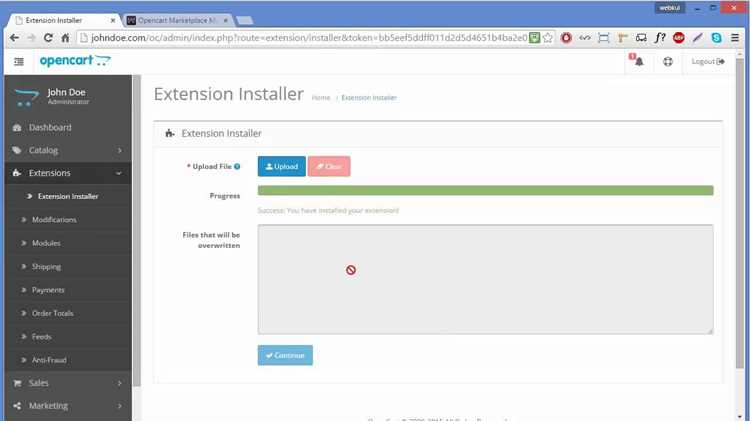
Task: Open the Skype extension icon
Action: (716, 37)
